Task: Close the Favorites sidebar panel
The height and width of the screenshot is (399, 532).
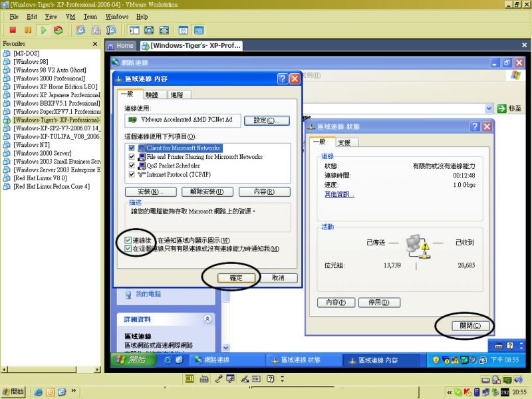Action: [95, 44]
